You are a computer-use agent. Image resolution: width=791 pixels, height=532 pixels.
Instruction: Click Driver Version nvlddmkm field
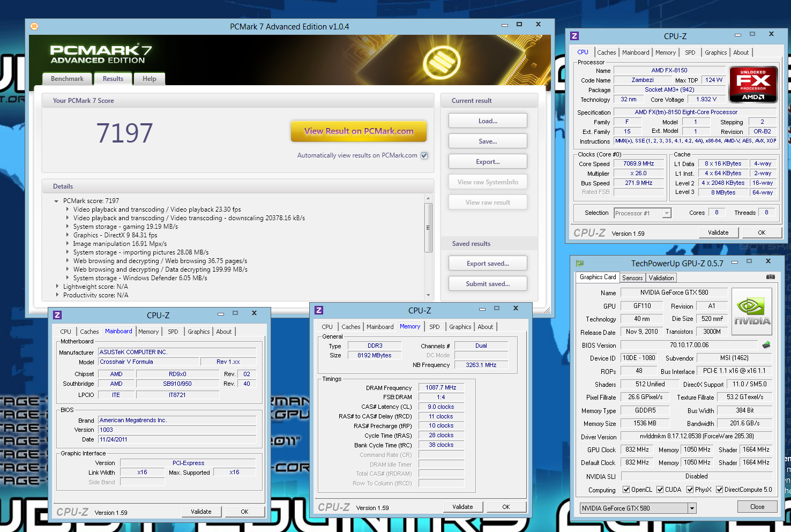pyautogui.click(x=697, y=436)
